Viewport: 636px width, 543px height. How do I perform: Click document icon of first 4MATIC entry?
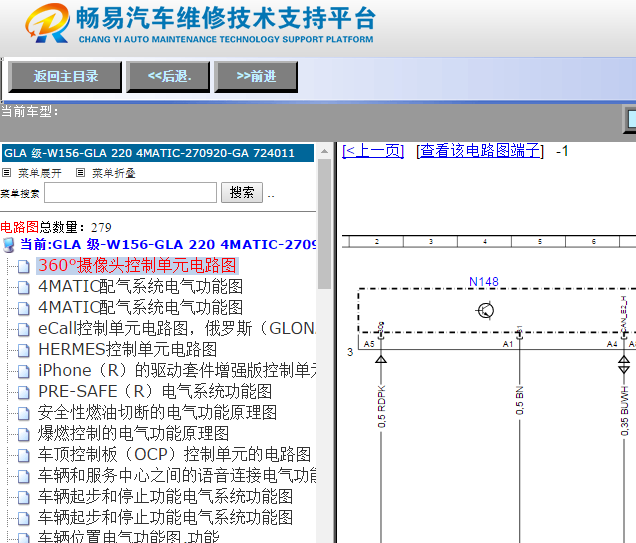pos(24,288)
